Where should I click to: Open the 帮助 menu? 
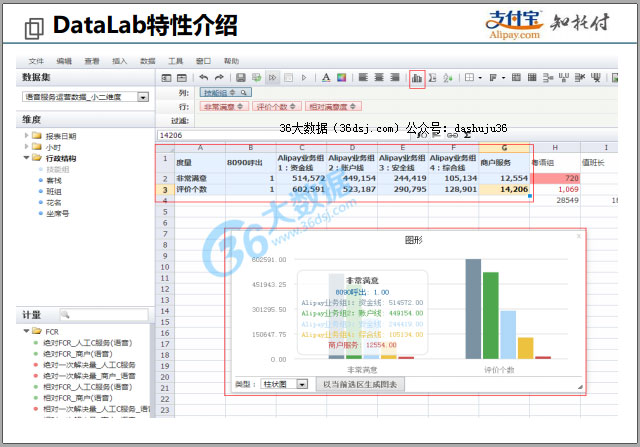(x=231, y=61)
